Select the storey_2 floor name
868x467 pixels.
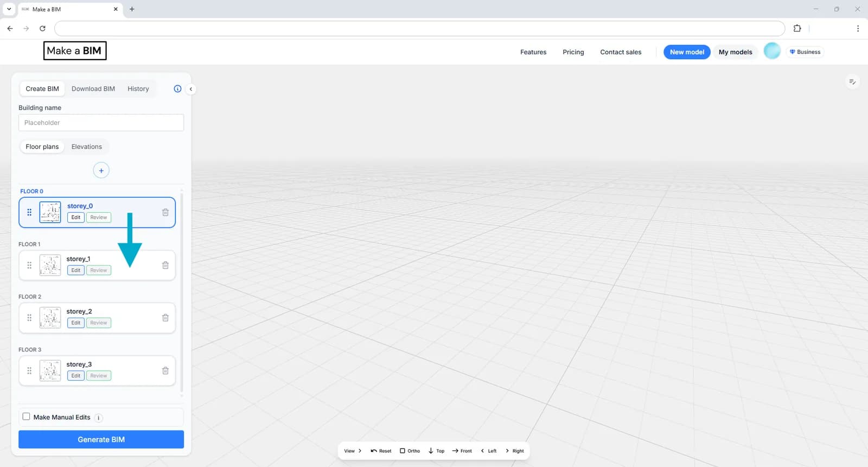coord(79,312)
